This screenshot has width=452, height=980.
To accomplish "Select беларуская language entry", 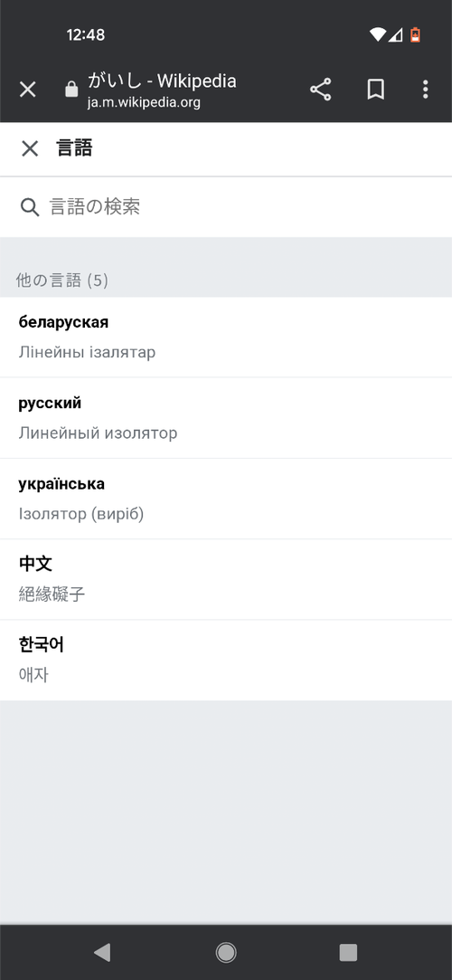I will point(226,338).
